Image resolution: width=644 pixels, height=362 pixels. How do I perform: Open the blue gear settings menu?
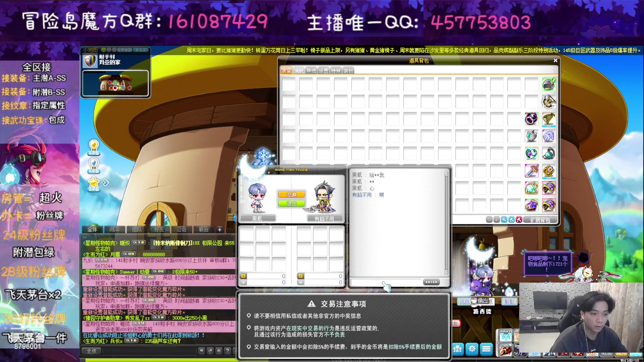[472, 349]
